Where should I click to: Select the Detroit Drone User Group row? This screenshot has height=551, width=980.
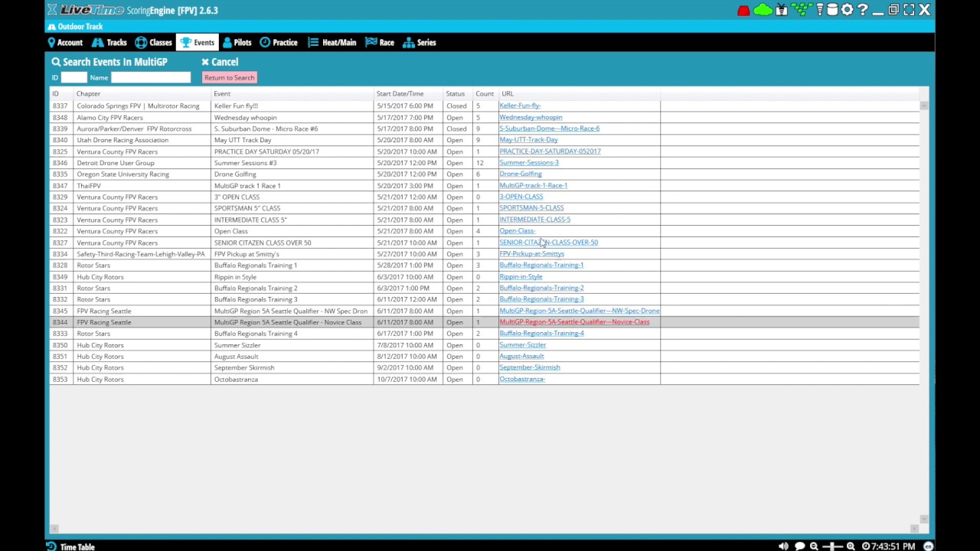pyautogui.click(x=484, y=163)
